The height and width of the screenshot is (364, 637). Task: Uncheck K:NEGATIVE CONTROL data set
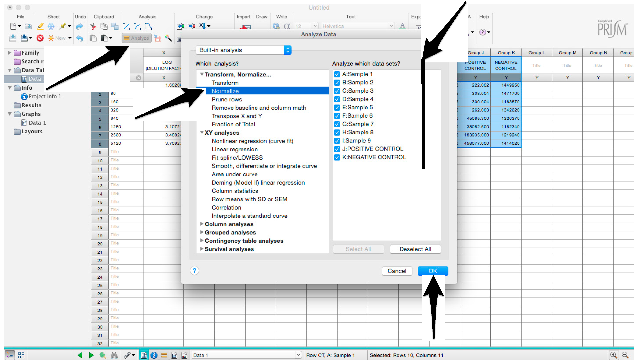[337, 157]
